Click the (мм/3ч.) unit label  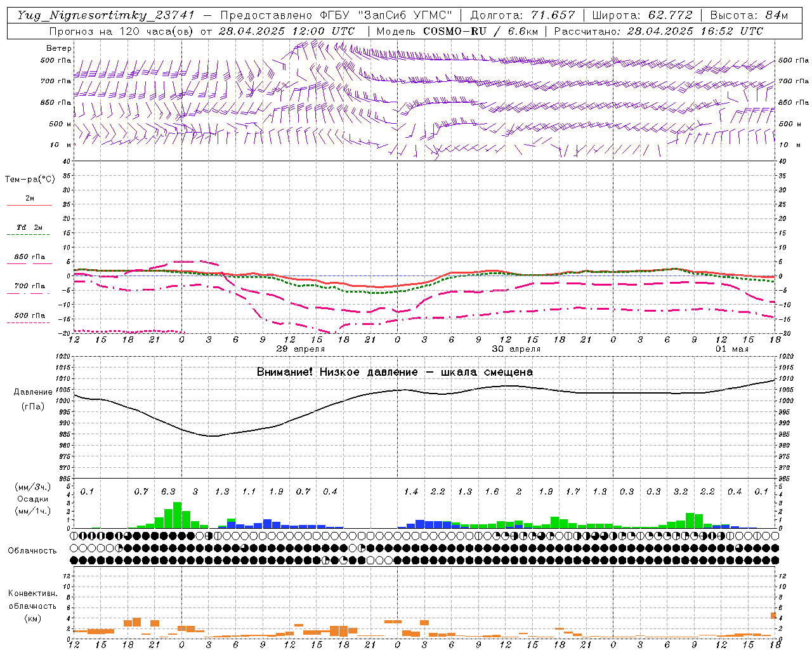tap(32, 487)
